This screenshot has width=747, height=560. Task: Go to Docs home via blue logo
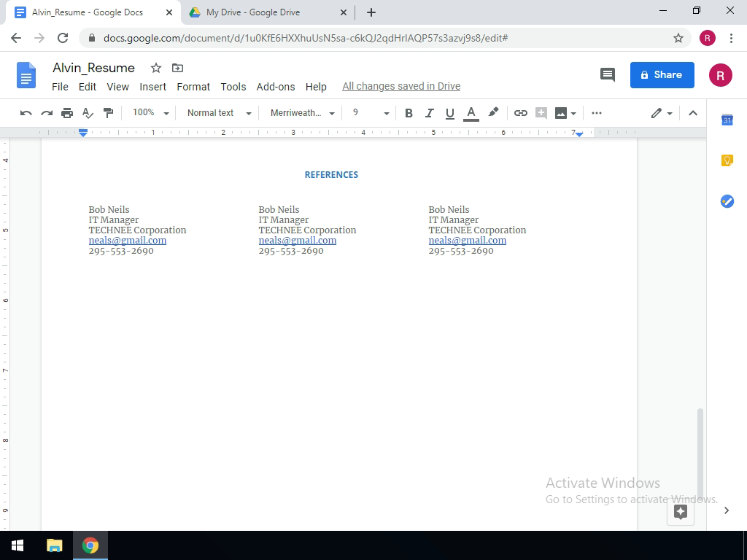[x=26, y=75]
